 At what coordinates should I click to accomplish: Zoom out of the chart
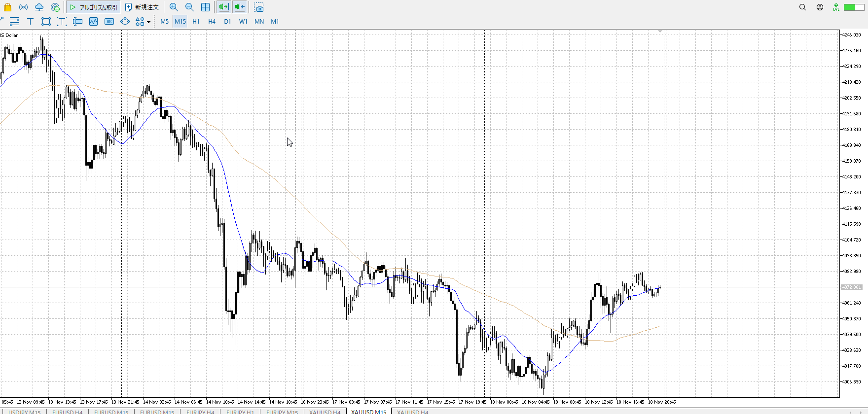189,7
